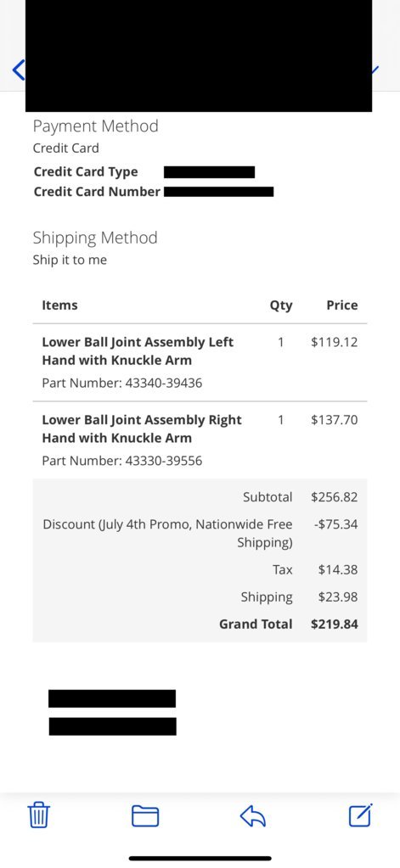Compose a new message with pencil icon
400x868 pixels.
tap(361, 815)
